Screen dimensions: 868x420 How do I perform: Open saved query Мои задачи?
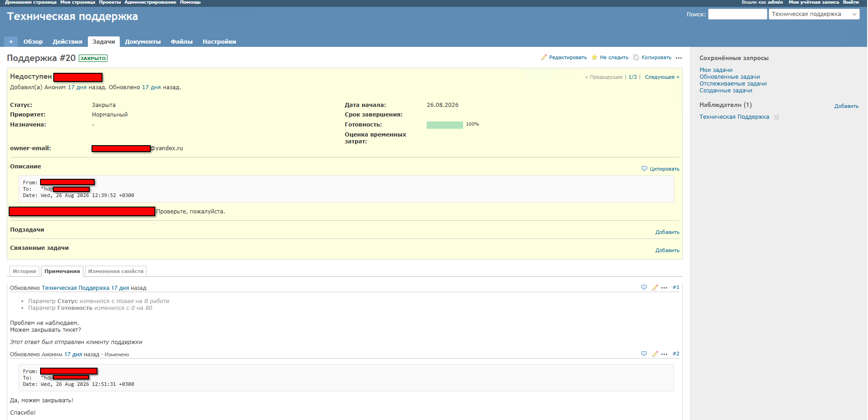(716, 70)
